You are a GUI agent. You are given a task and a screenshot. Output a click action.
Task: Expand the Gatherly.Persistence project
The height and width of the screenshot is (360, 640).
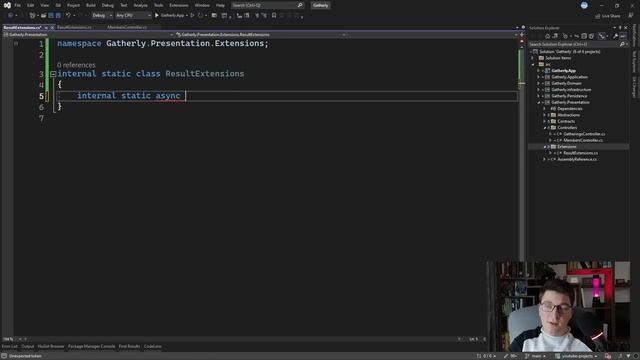tap(538, 96)
